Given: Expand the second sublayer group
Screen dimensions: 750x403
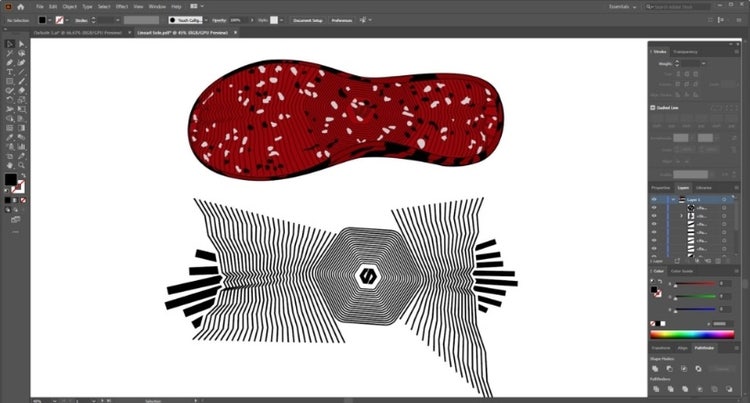Looking at the screenshot, I should click(x=682, y=216).
